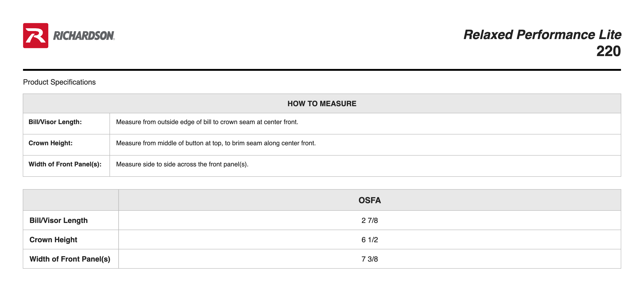Click the 'Product Specifications' heading
The image size is (644, 285).
click(59, 82)
